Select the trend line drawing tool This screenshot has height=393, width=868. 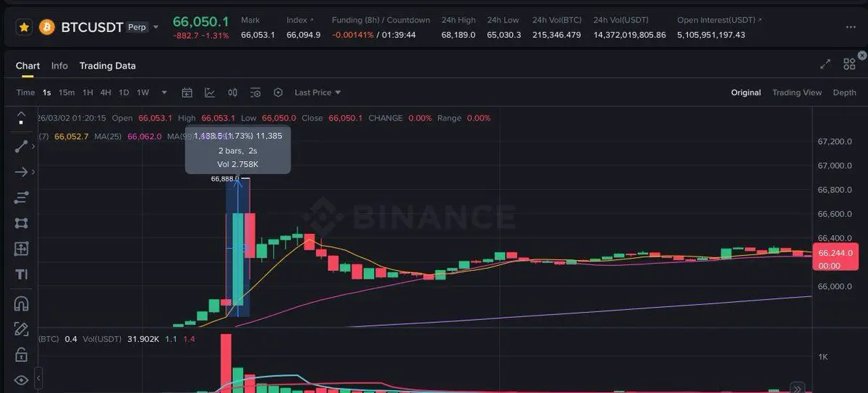point(21,147)
